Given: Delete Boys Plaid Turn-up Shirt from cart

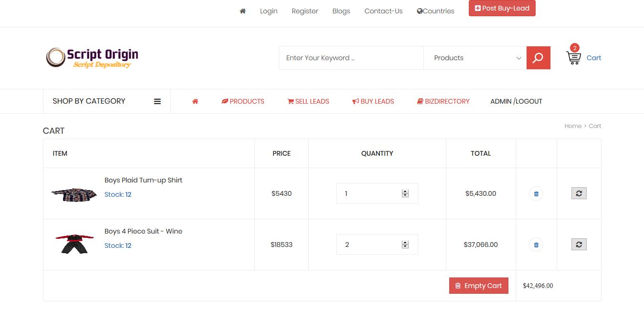Looking at the screenshot, I should pyautogui.click(x=536, y=193).
